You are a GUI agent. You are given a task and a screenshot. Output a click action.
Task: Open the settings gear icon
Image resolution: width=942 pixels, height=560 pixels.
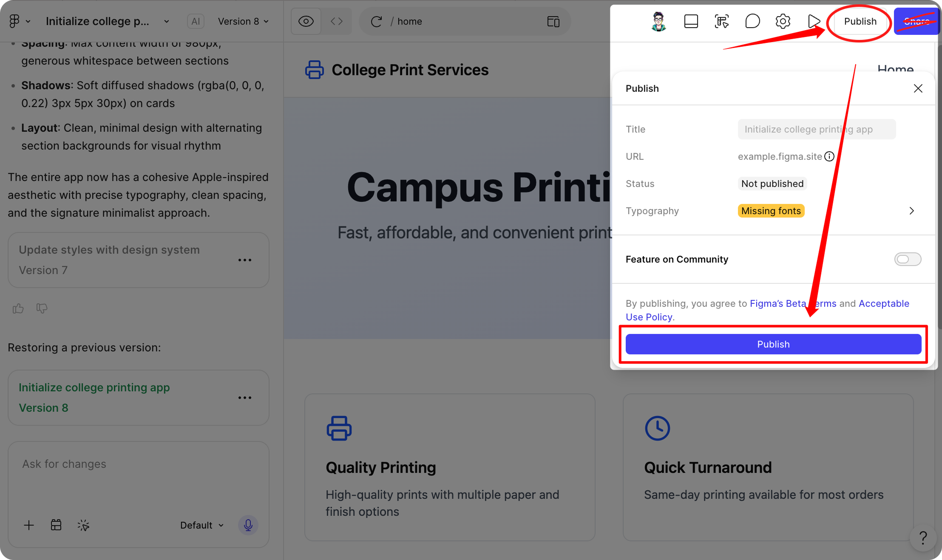pos(783,21)
